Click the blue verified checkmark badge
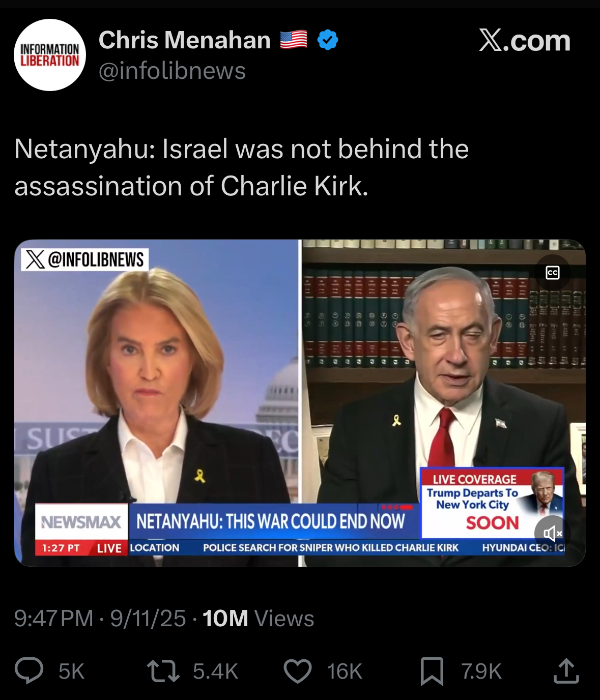Viewport: 600px width, 700px height. pos(328,40)
